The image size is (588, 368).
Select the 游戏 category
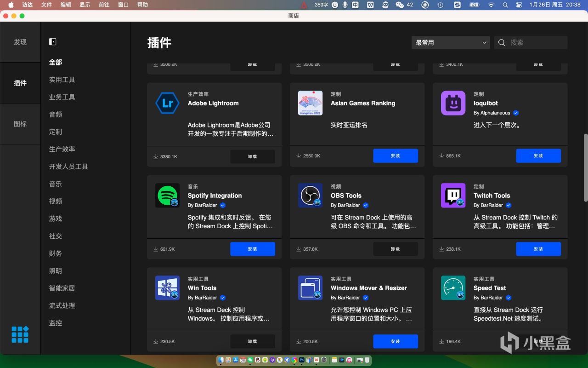click(x=56, y=218)
